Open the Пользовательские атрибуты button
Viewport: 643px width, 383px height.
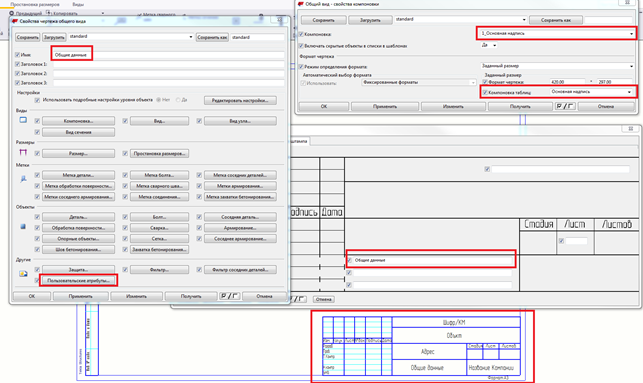[x=78, y=280]
